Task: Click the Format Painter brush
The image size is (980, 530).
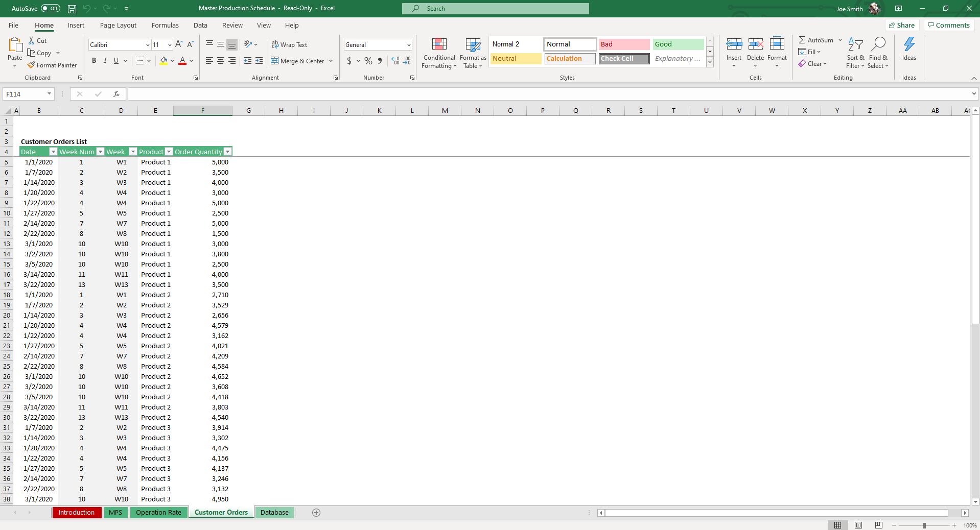Action: point(31,65)
